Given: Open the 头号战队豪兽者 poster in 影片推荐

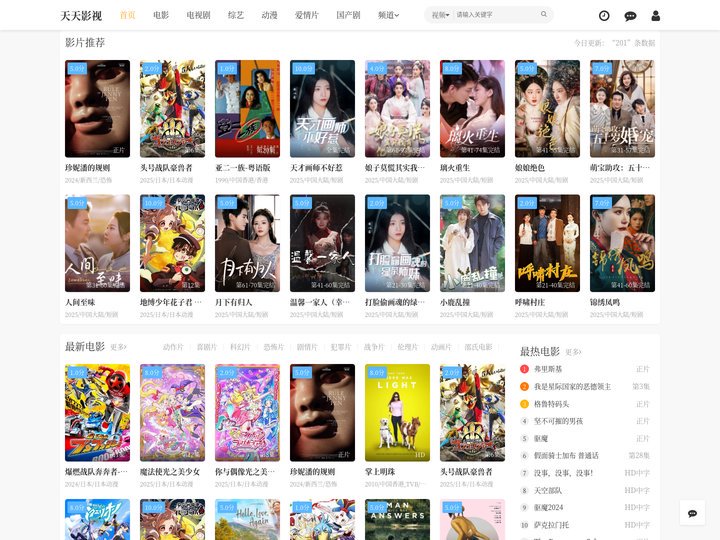Looking at the screenshot, I should pos(172,109).
